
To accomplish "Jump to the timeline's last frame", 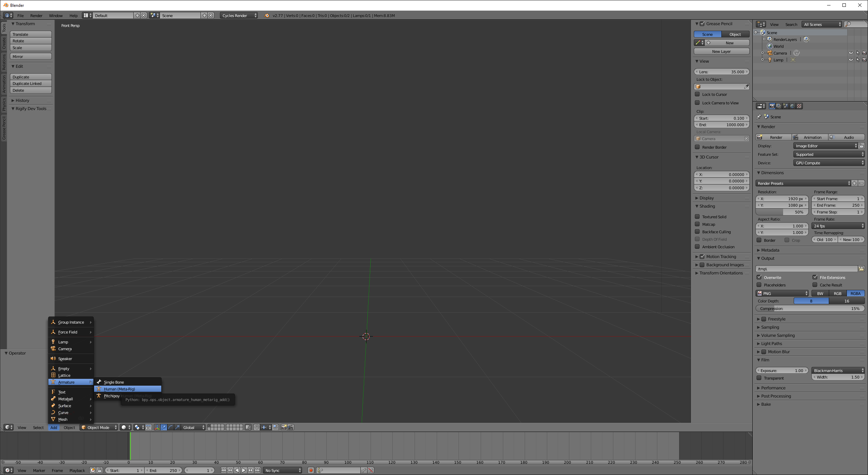I will point(258,470).
